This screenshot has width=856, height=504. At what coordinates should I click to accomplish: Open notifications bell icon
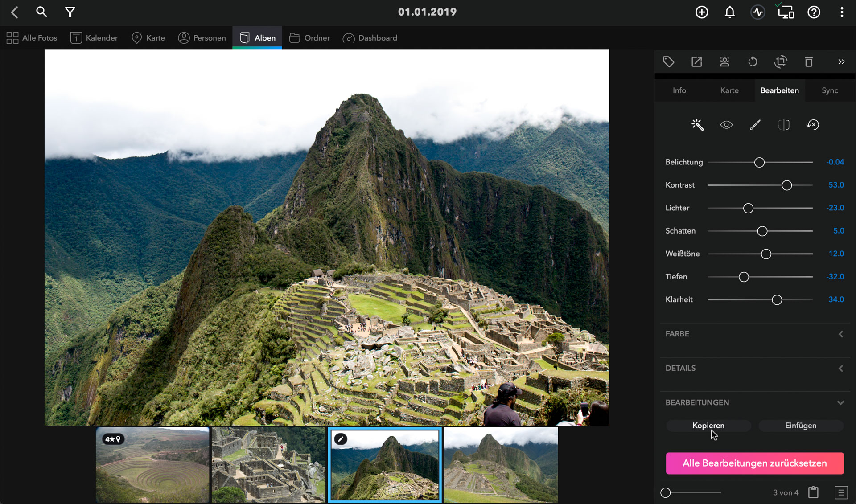click(x=730, y=12)
